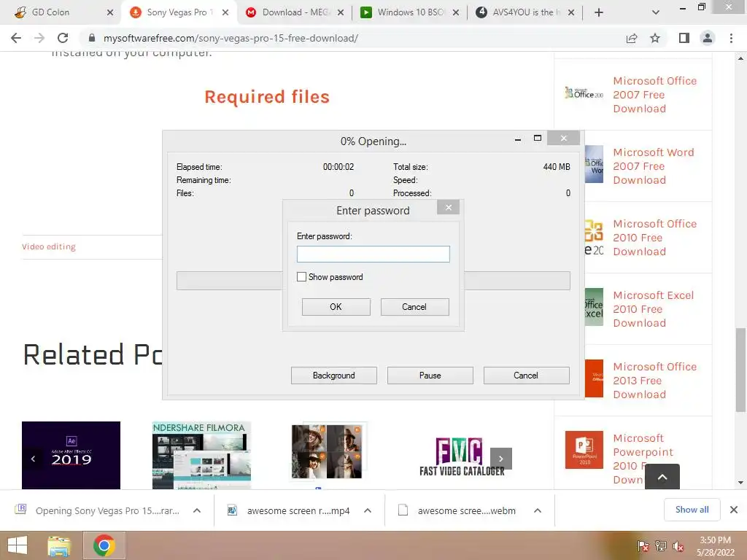The image size is (747, 560).
Task: Click the muted volume tray icon
Action: pyautogui.click(x=678, y=546)
